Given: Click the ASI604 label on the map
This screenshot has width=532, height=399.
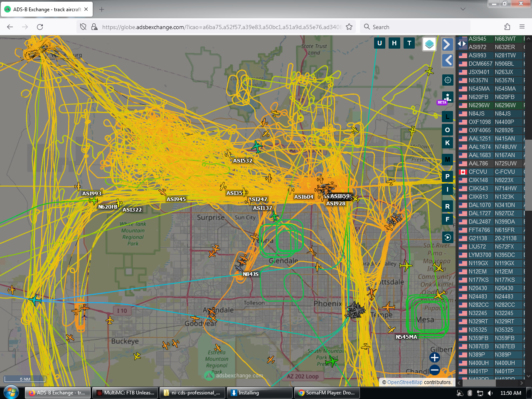Looking at the screenshot, I should [304, 197].
